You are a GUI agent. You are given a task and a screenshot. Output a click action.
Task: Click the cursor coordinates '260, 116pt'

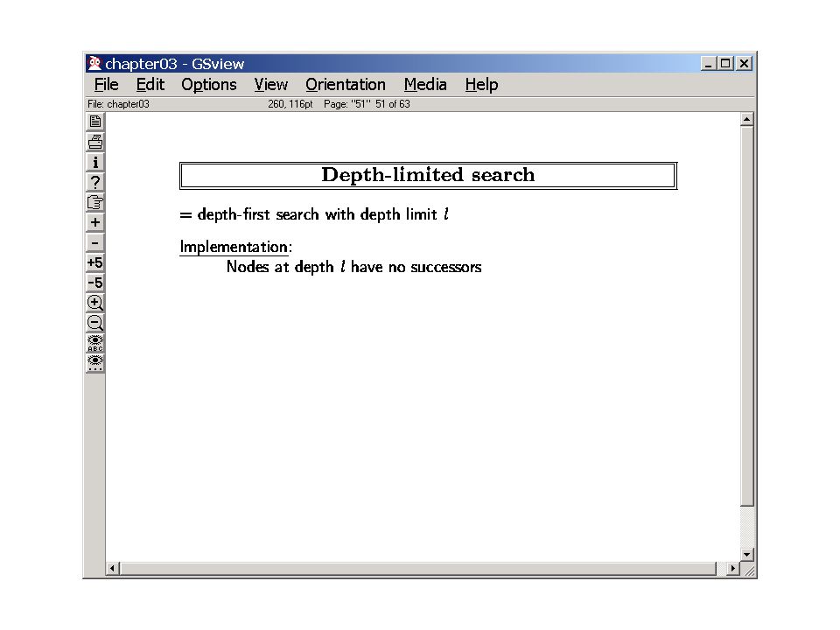click(290, 104)
